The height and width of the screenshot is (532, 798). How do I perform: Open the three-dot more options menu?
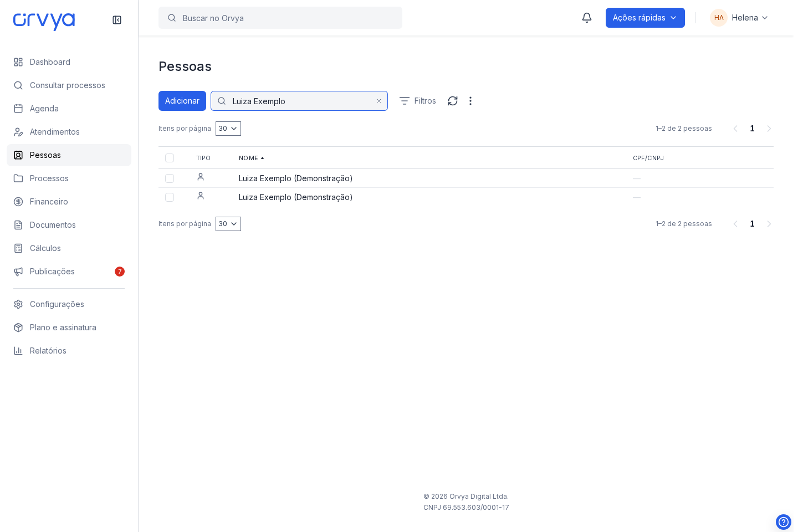click(x=470, y=101)
